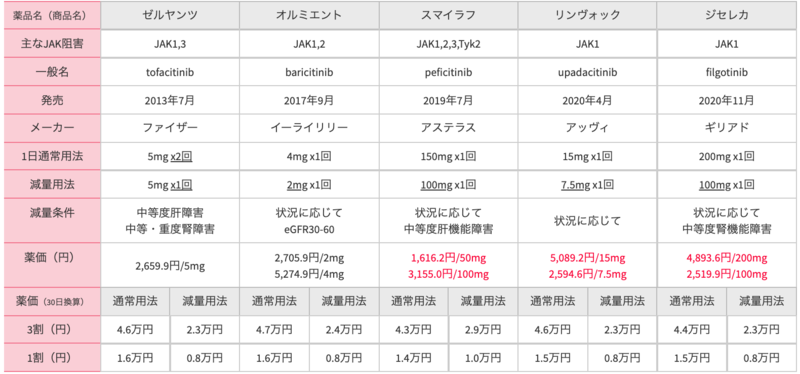
Task: Select the eGFR30-60 condition text
Action: click(x=309, y=230)
